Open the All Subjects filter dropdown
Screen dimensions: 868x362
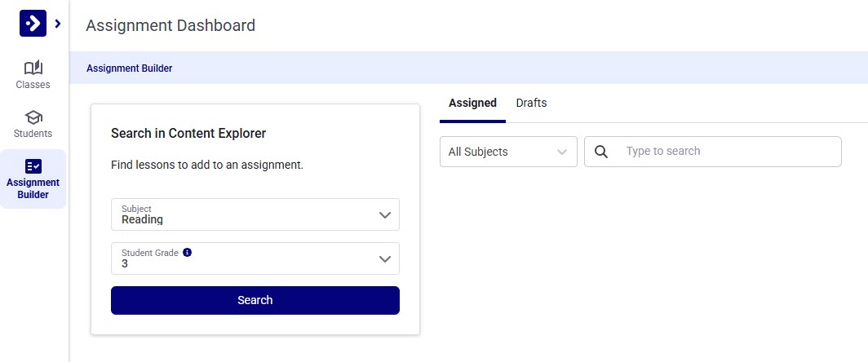tap(507, 152)
